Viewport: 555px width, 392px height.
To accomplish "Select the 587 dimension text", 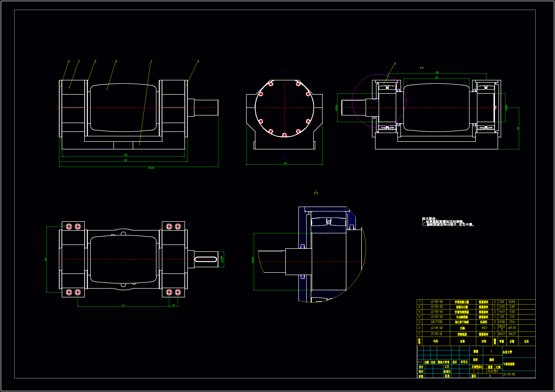I will click(126, 160).
